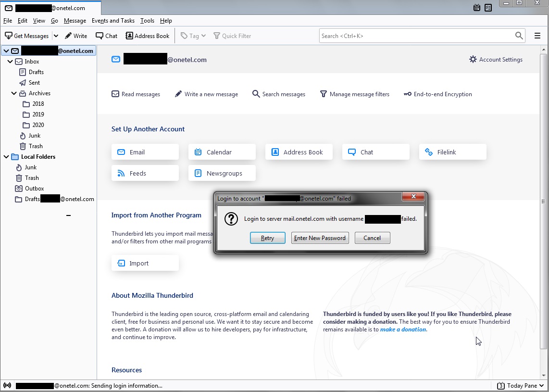This screenshot has width=549, height=392.
Task: Follow the make a donation link
Action: (403, 329)
